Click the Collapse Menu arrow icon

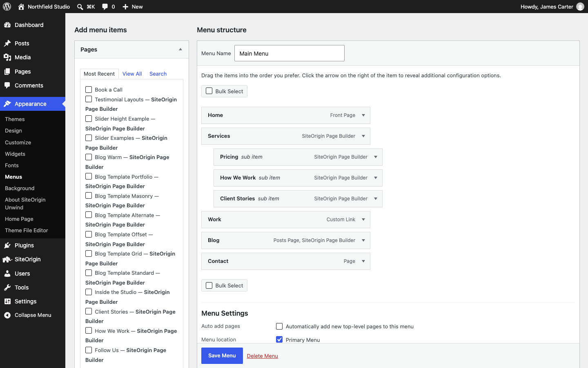[x=7, y=315]
